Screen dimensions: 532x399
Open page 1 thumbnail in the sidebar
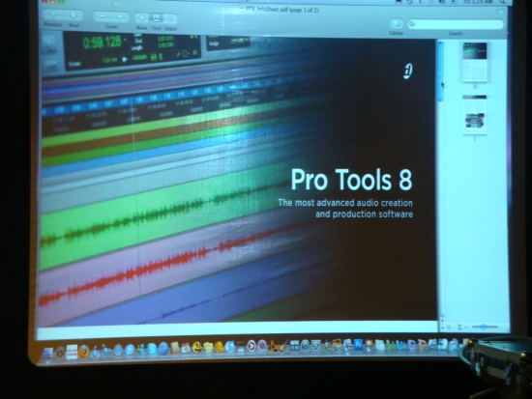475,62
